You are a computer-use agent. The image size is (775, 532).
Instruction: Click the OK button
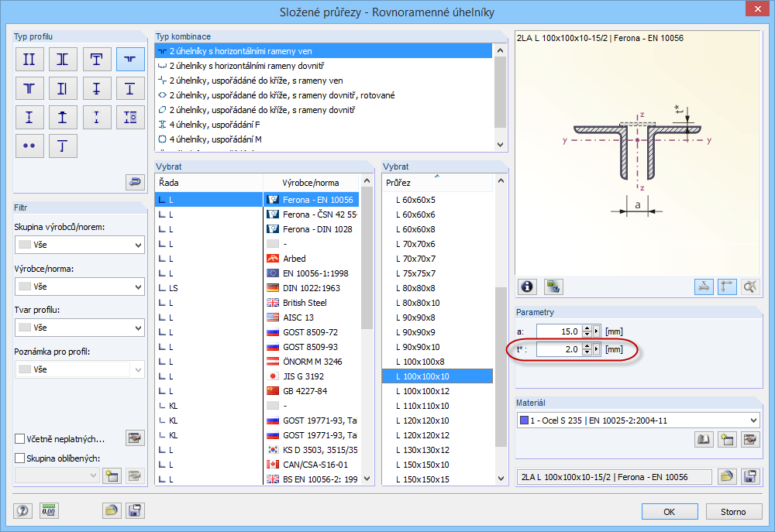[x=670, y=512]
